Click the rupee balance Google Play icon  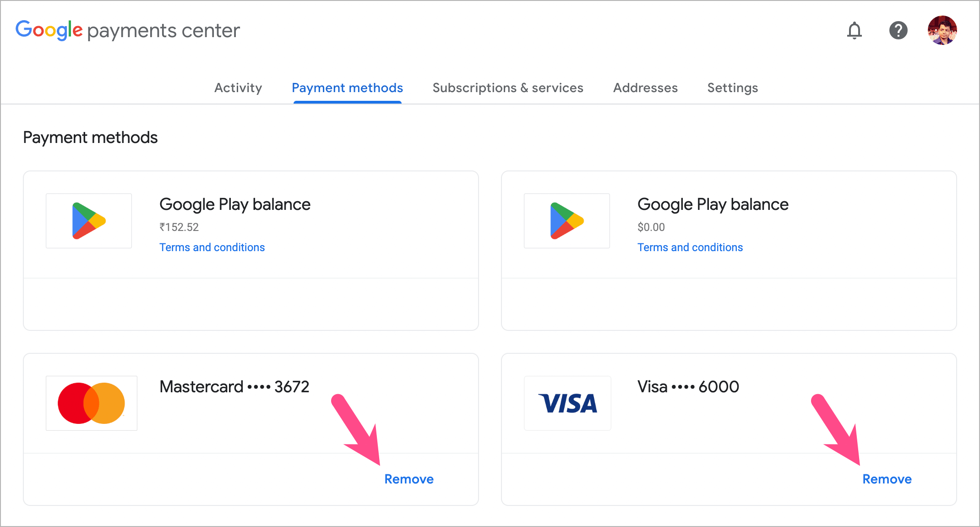coord(89,221)
